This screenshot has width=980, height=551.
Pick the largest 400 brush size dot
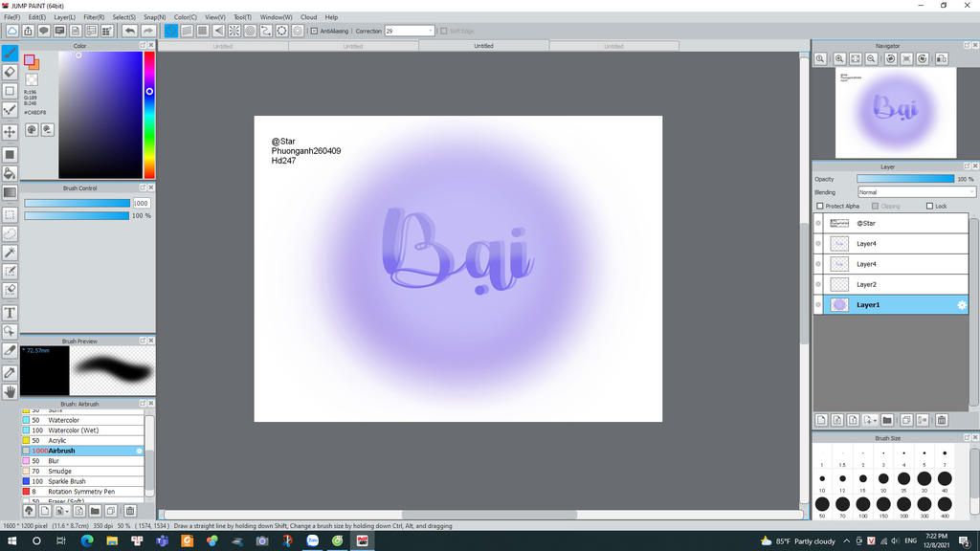pyautogui.click(x=945, y=504)
